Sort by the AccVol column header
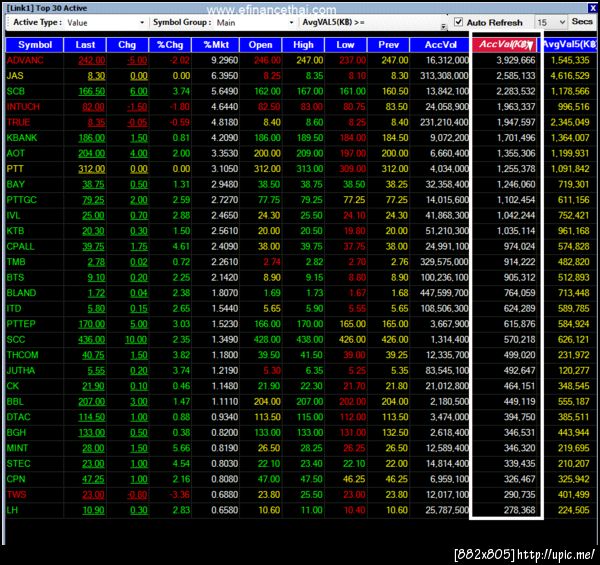 tap(440, 45)
